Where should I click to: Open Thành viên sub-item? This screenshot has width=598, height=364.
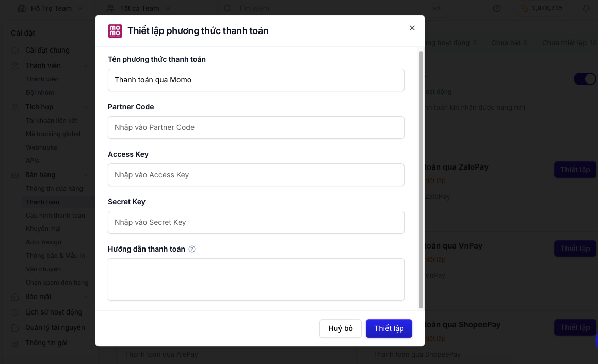coord(42,79)
